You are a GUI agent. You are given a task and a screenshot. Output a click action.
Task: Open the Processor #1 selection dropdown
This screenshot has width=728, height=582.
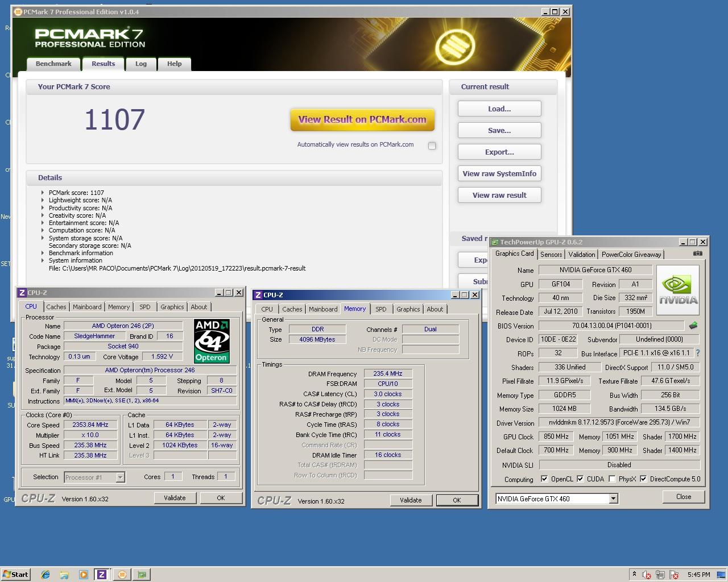pos(120,477)
